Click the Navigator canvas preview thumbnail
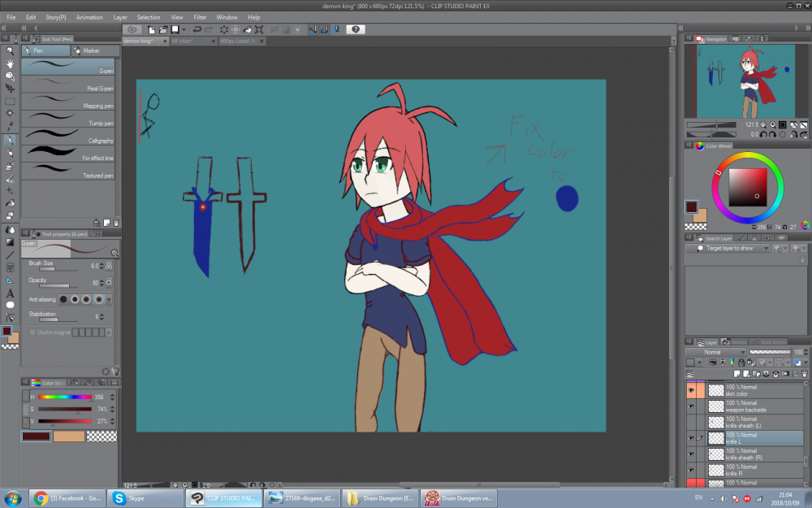812x508 pixels. (745, 80)
